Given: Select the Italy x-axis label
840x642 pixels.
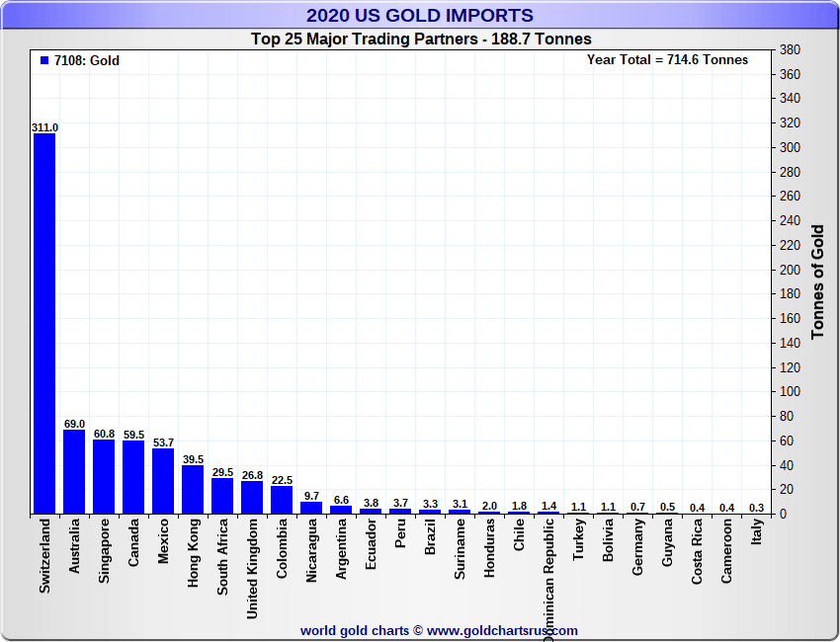Looking at the screenshot, I should pyautogui.click(x=757, y=540).
